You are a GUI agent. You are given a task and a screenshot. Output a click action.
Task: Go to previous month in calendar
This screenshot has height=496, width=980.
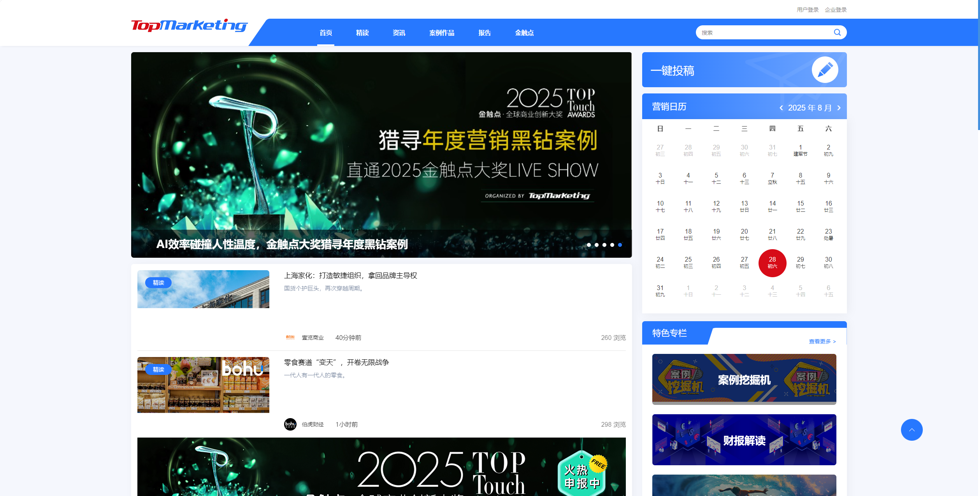tap(781, 108)
